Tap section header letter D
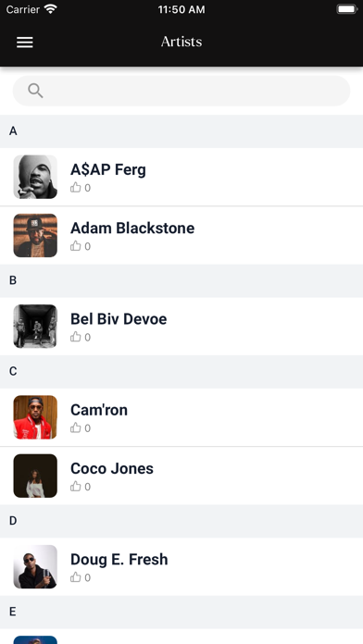363x644 pixels. pyautogui.click(x=13, y=521)
